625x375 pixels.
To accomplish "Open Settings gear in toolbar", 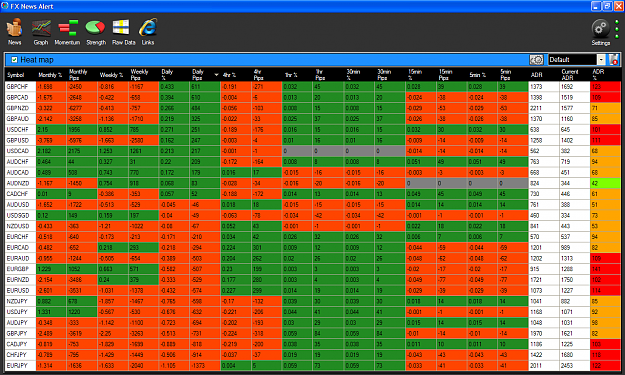I will [601, 33].
